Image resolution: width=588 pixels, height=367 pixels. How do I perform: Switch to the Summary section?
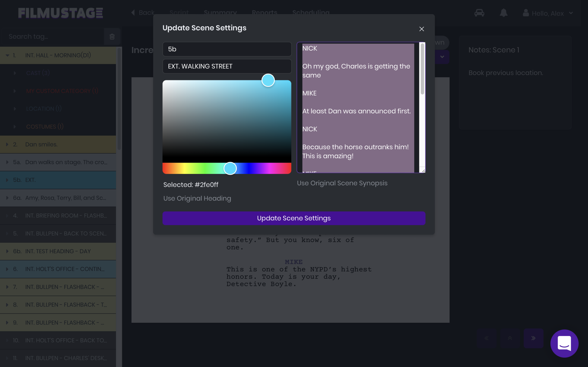tap(220, 13)
